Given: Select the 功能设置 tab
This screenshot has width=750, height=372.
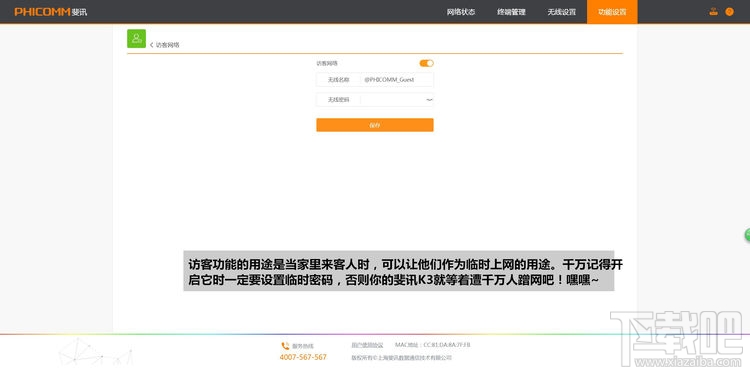Looking at the screenshot, I should (x=612, y=12).
